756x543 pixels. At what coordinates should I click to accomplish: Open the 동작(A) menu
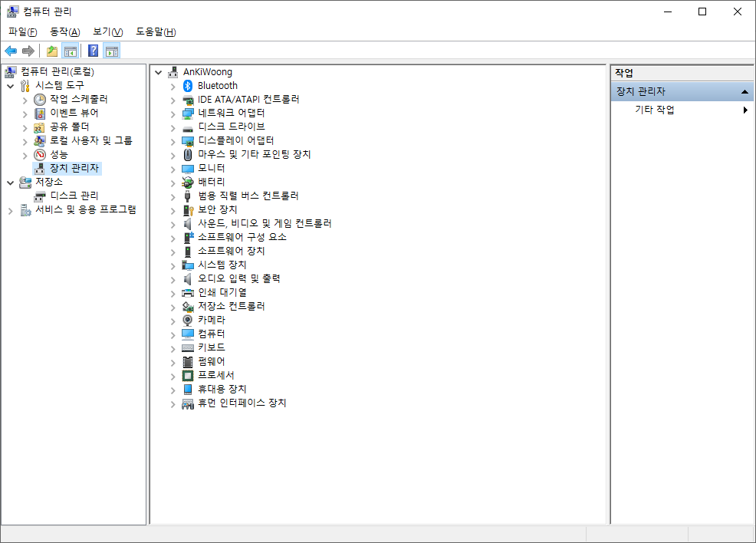[65, 31]
